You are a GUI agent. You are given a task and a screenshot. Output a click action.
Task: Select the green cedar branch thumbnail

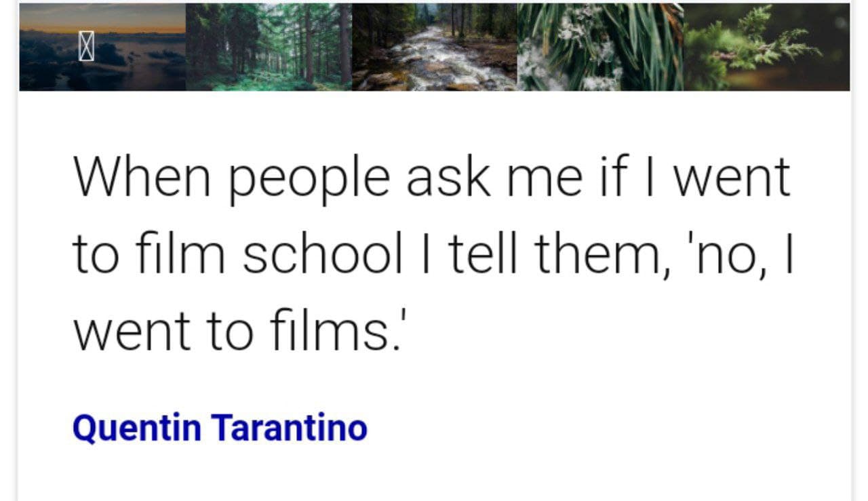766,47
